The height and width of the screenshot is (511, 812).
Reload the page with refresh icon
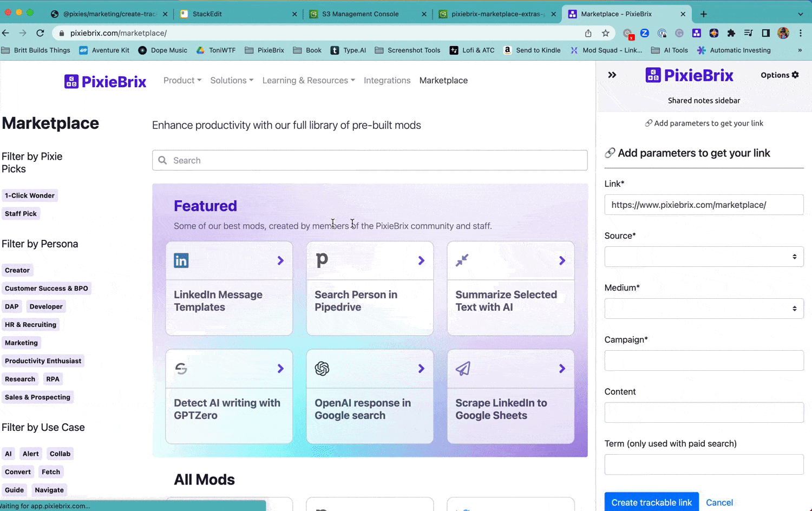click(x=40, y=33)
